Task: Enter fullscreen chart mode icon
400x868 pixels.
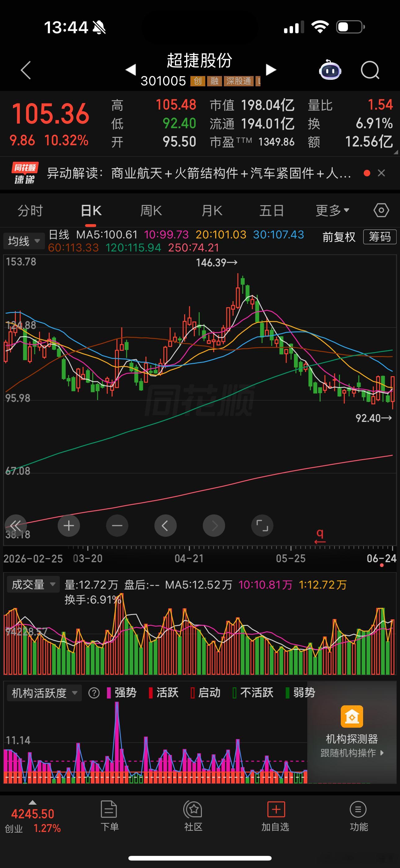Action: click(x=262, y=526)
